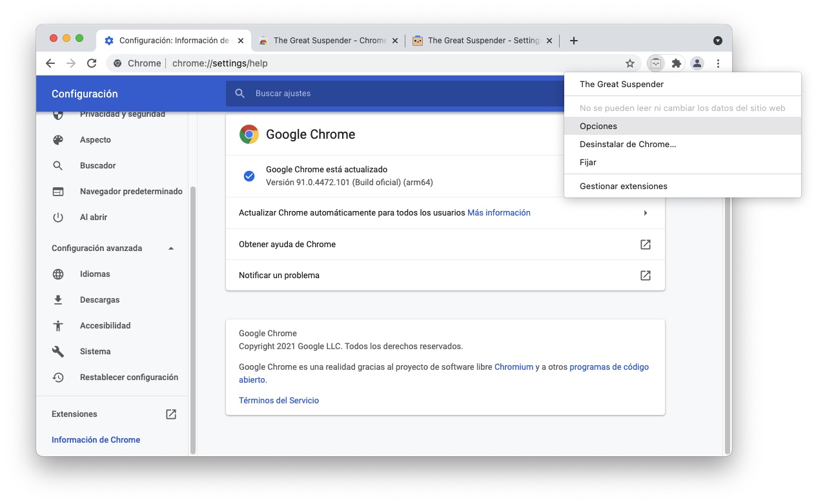
Task: Open the tab search dropdown arrow
Action: 718,41
